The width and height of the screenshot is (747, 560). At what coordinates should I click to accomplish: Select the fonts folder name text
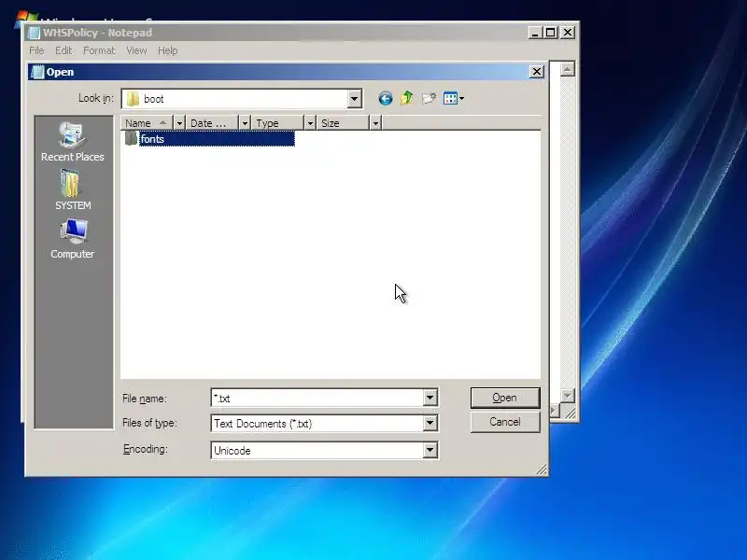[x=152, y=139]
